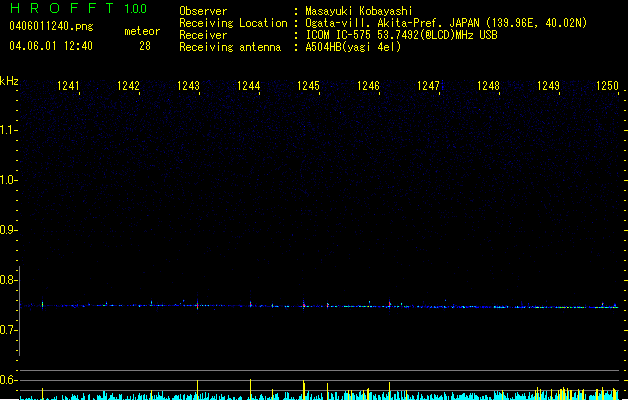Click the 0.8 kHz axis label

click(x=8, y=280)
